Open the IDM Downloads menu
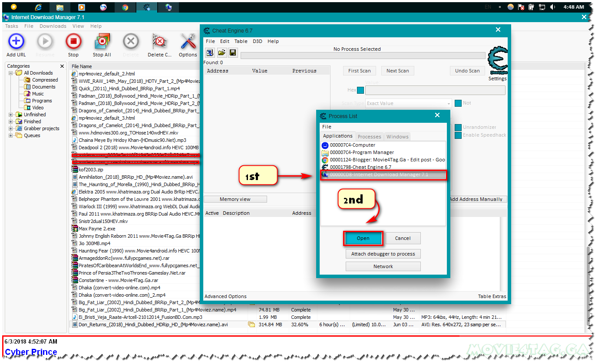Screen dimensions: 598x364 (53, 26)
